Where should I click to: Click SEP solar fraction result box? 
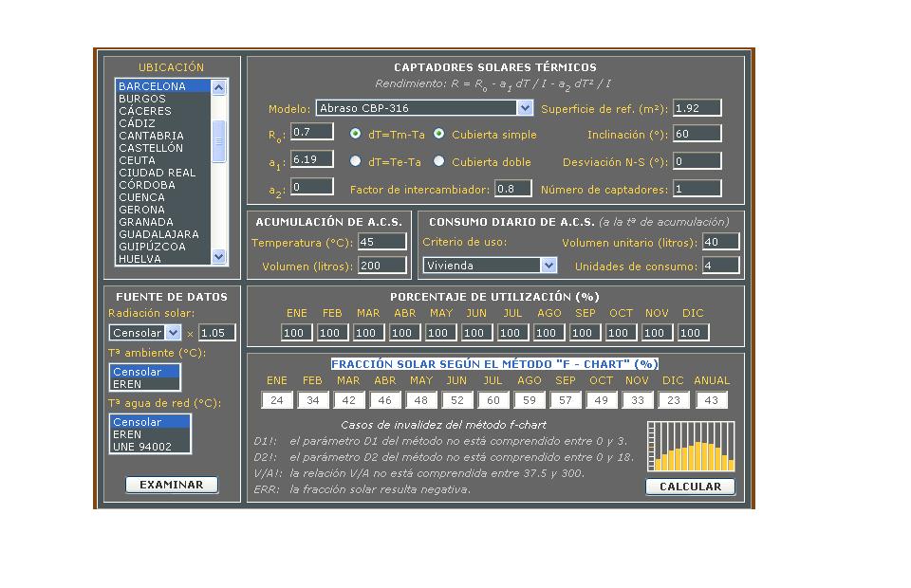pos(566,400)
